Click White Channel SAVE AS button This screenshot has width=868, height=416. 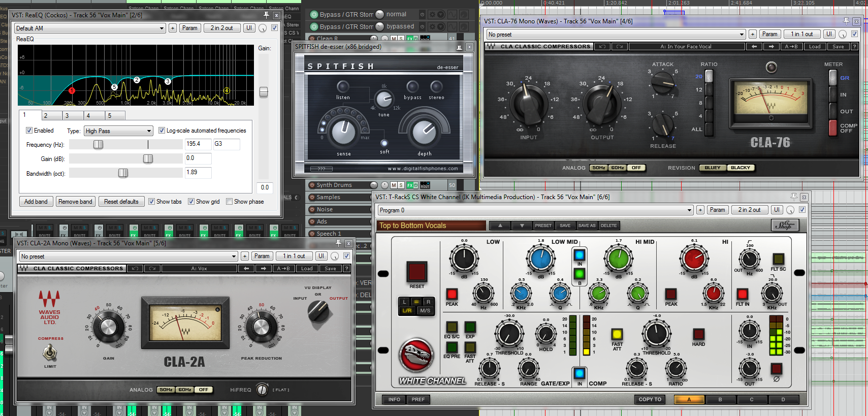point(587,226)
